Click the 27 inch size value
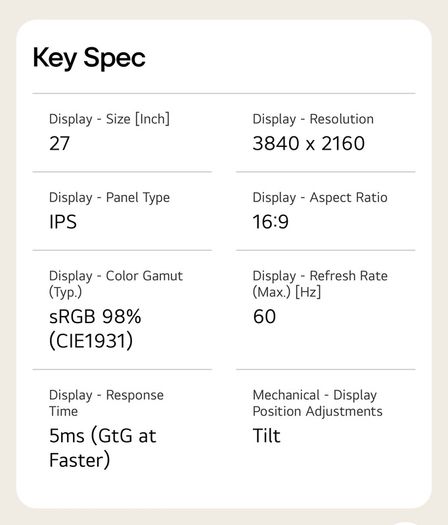 (59, 143)
